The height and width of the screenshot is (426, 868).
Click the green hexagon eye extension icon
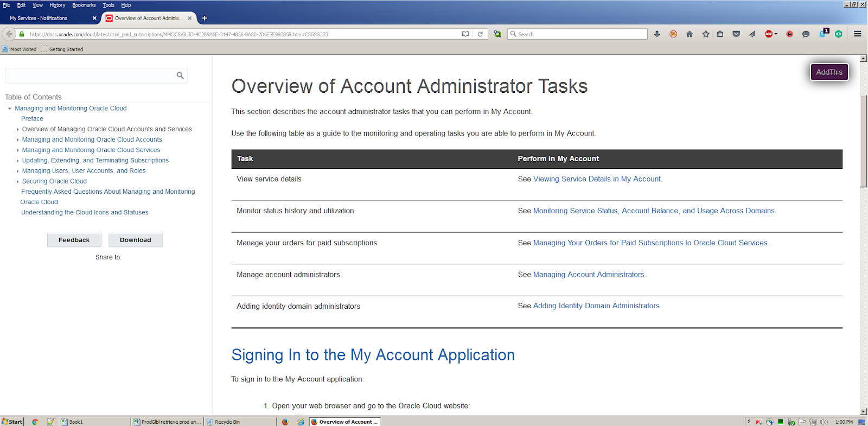click(x=839, y=34)
